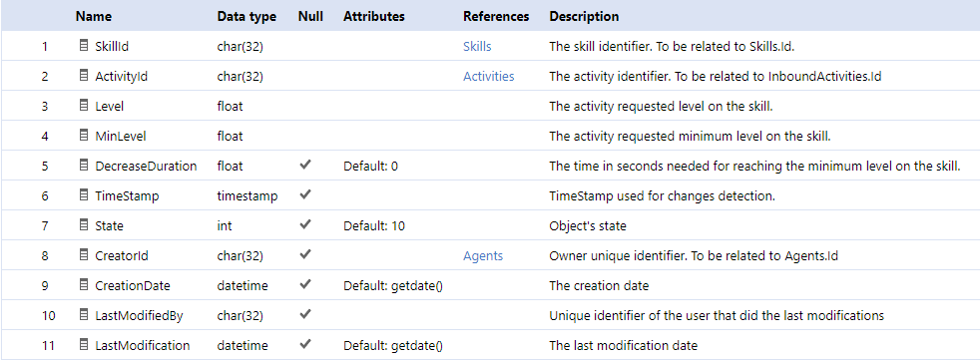This screenshot has height=360, width=980.
Task: Click the Null checkmark for DecreaseDuration
Action: pyautogui.click(x=305, y=165)
